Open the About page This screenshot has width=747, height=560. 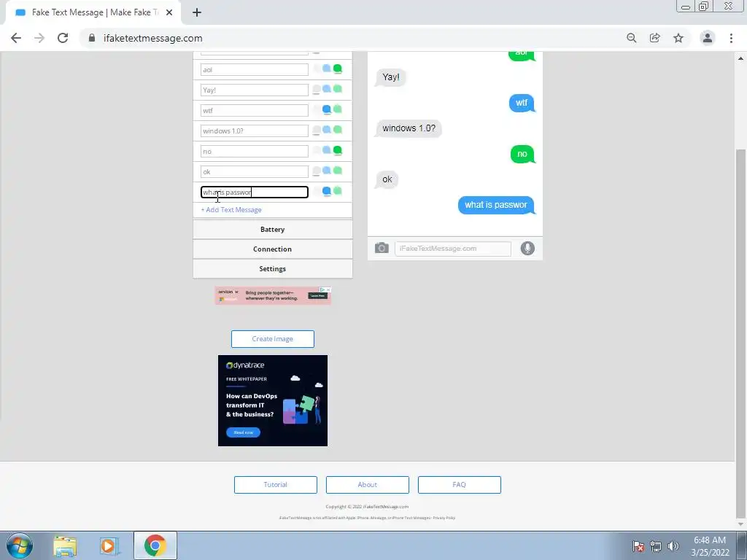point(368,484)
